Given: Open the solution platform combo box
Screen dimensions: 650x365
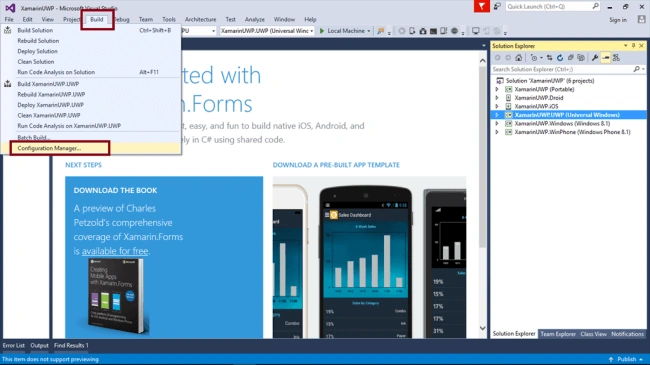Looking at the screenshot, I should (x=199, y=31).
